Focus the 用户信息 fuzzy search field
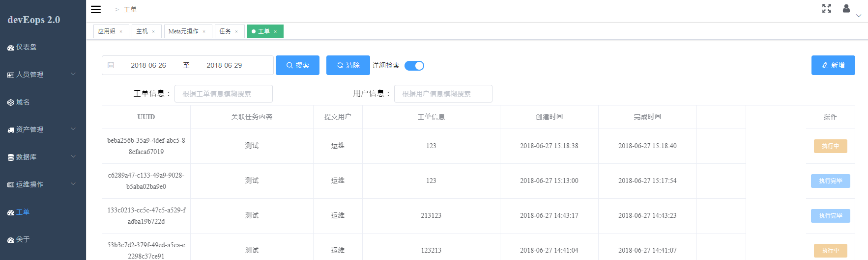The width and height of the screenshot is (868, 260). coord(443,94)
